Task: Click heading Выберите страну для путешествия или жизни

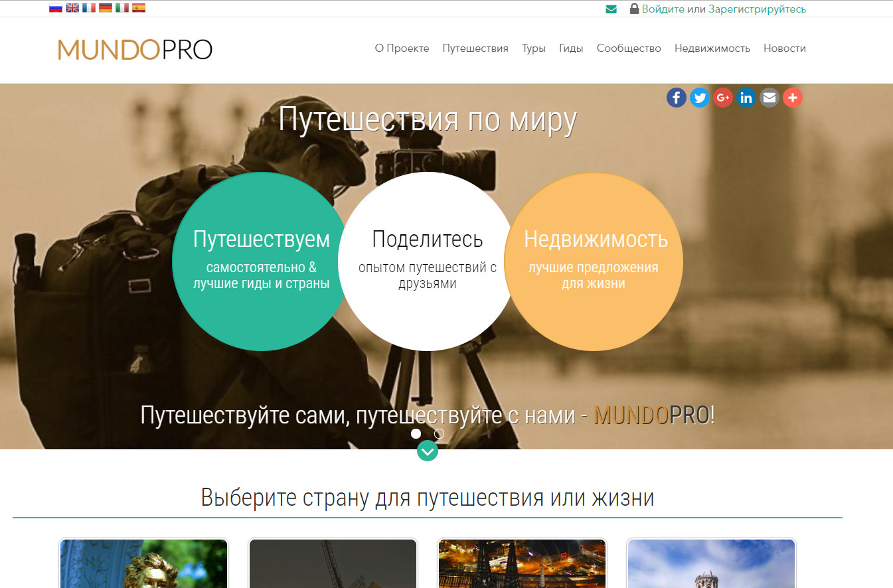Action: (x=428, y=497)
